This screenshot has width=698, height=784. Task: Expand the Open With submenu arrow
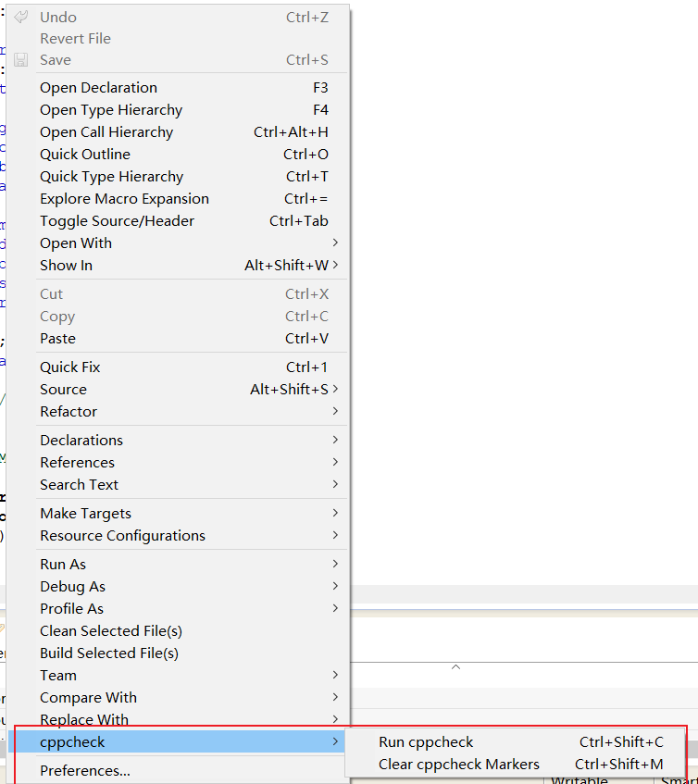click(x=335, y=243)
